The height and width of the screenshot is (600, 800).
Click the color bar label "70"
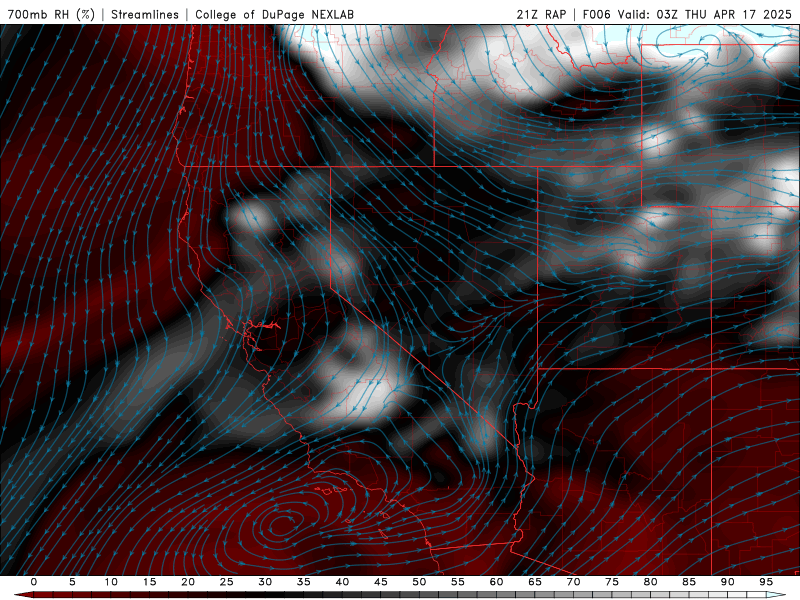click(573, 582)
